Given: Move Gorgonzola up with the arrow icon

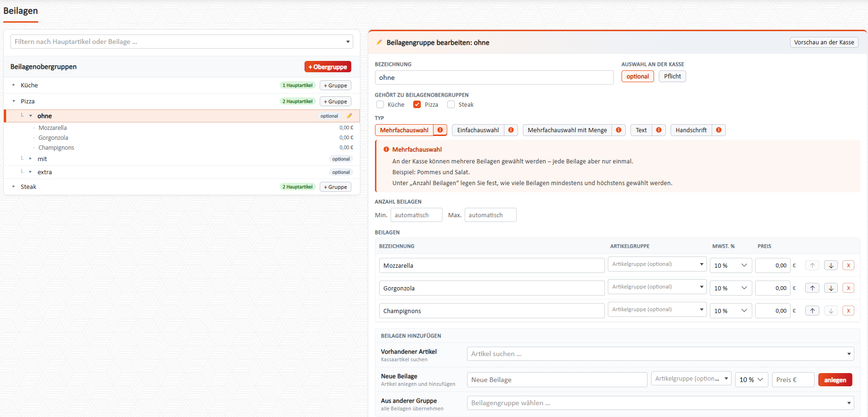Looking at the screenshot, I should (x=812, y=288).
